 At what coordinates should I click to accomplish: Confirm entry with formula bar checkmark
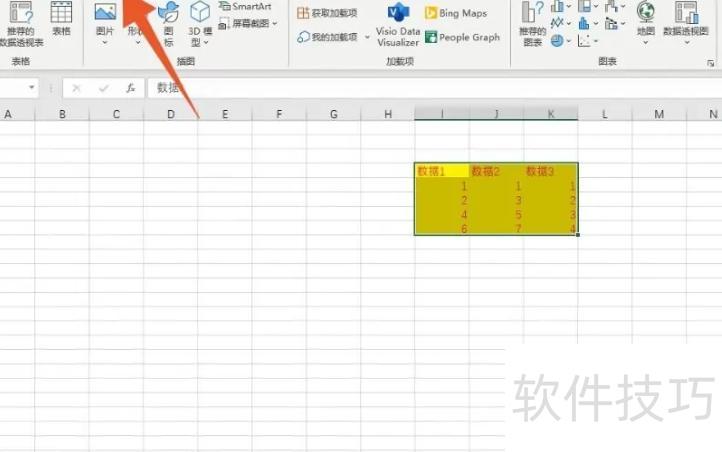point(104,87)
